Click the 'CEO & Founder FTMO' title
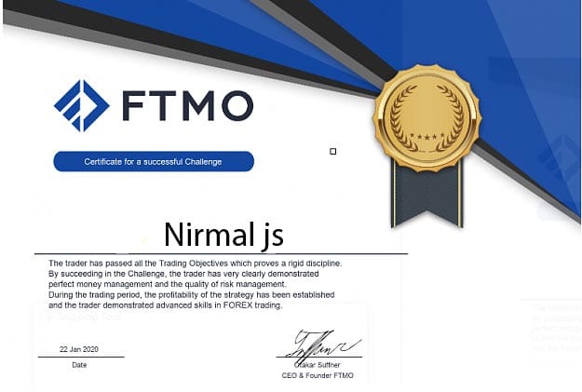The height and width of the screenshot is (392, 582). (318, 375)
